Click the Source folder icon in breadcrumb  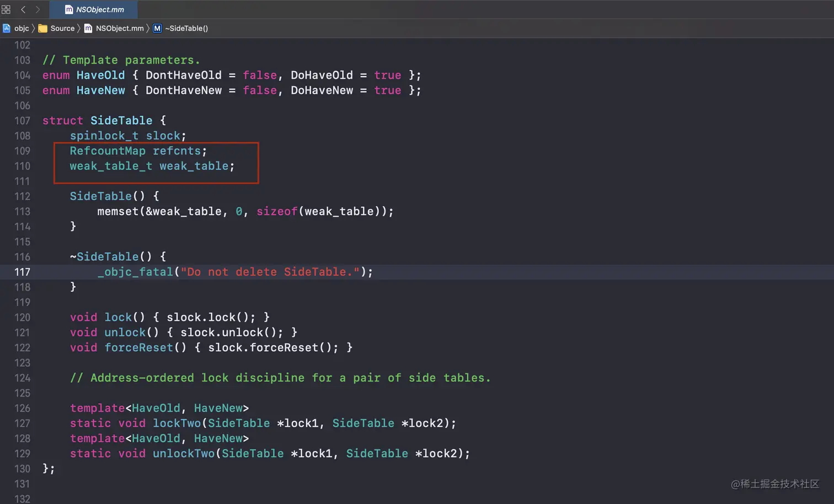tap(42, 28)
